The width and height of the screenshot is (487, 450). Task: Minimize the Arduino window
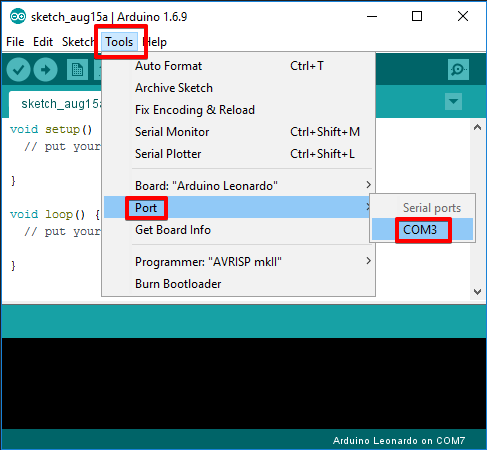(x=372, y=16)
